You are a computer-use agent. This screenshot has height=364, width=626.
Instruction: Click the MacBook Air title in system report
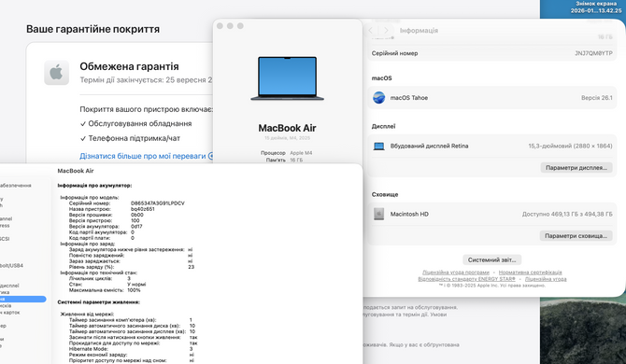tap(76, 171)
